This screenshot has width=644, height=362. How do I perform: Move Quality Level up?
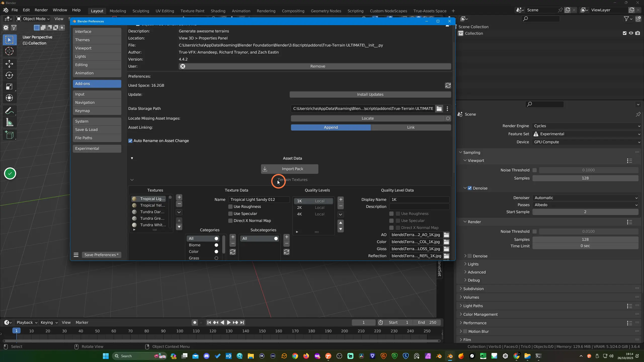pos(341,223)
